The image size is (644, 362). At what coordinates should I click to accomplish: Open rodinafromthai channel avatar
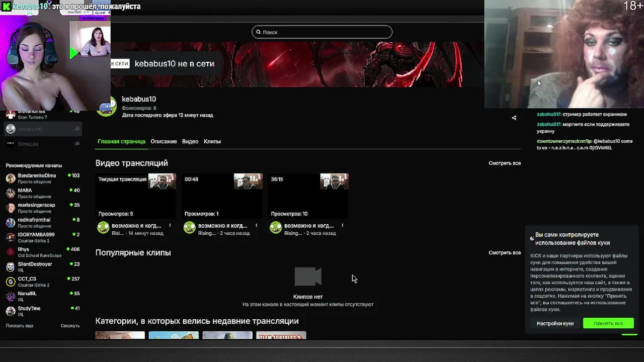pos(11,223)
